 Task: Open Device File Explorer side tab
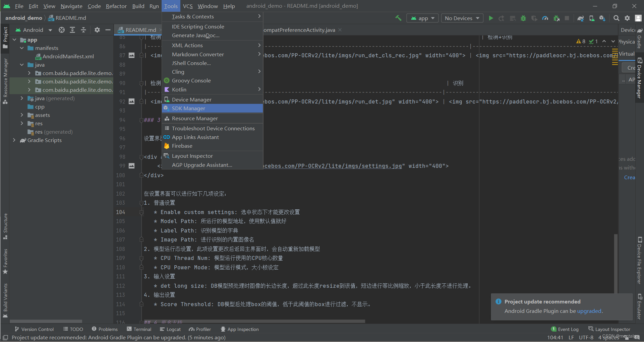(640, 260)
